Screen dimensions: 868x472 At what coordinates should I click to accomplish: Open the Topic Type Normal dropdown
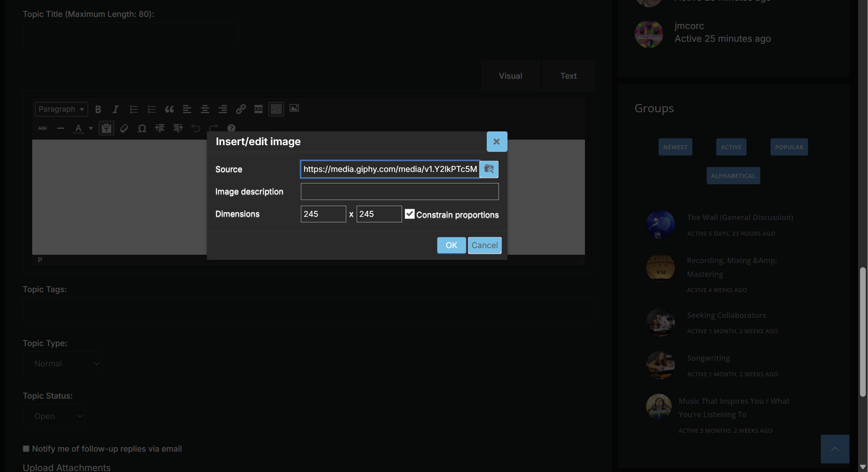[62, 364]
